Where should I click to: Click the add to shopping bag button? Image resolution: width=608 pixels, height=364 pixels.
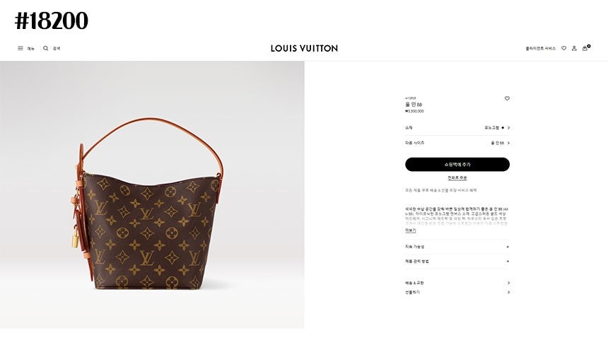coord(457,165)
